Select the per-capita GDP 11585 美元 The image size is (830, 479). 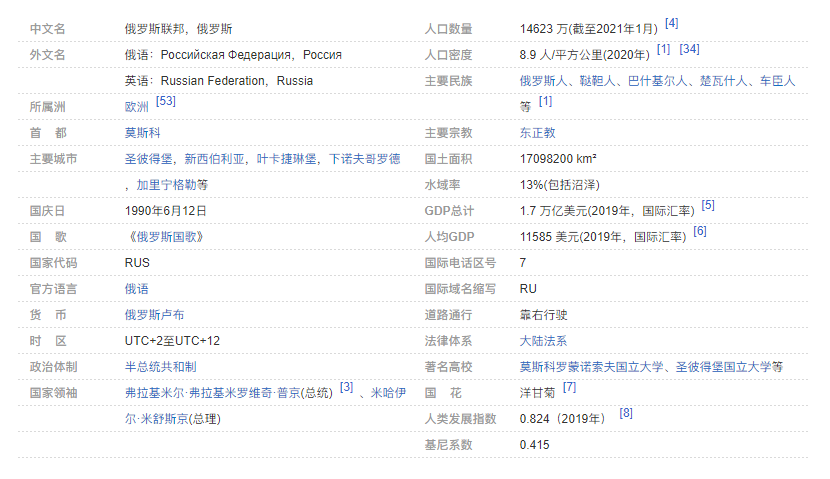(549, 237)
